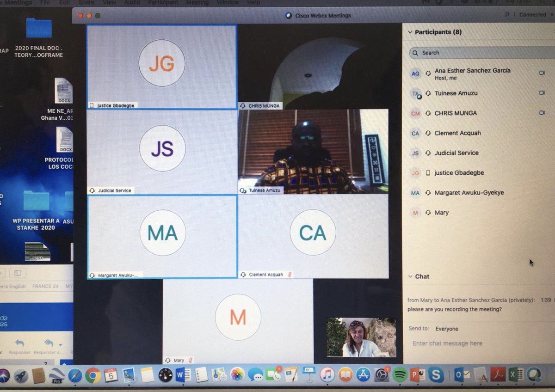Select the JG justice Gbadegbe tile

pos(161,67)
